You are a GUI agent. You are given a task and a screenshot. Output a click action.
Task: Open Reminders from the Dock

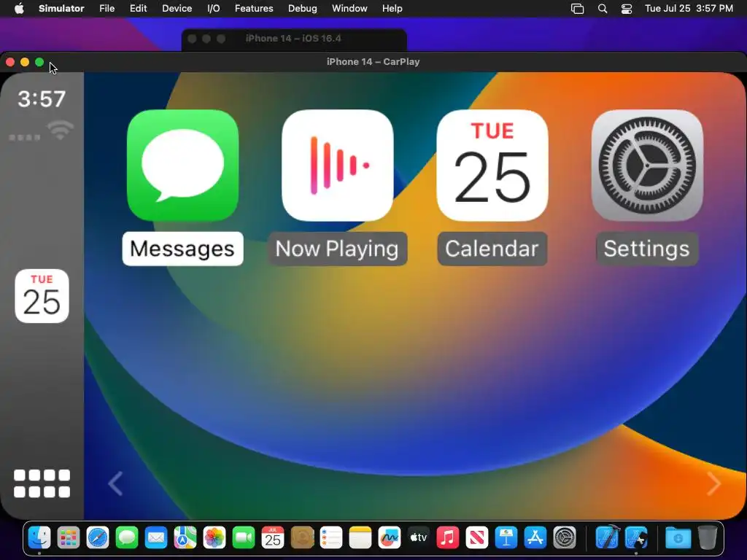(x=331, y=537)
